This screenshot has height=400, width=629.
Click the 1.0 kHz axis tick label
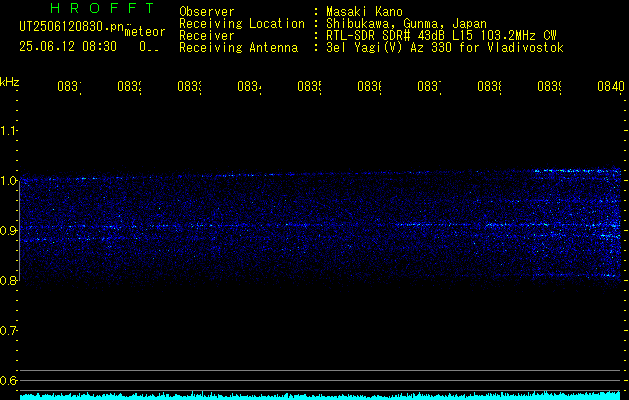click(x=8, y=181)
